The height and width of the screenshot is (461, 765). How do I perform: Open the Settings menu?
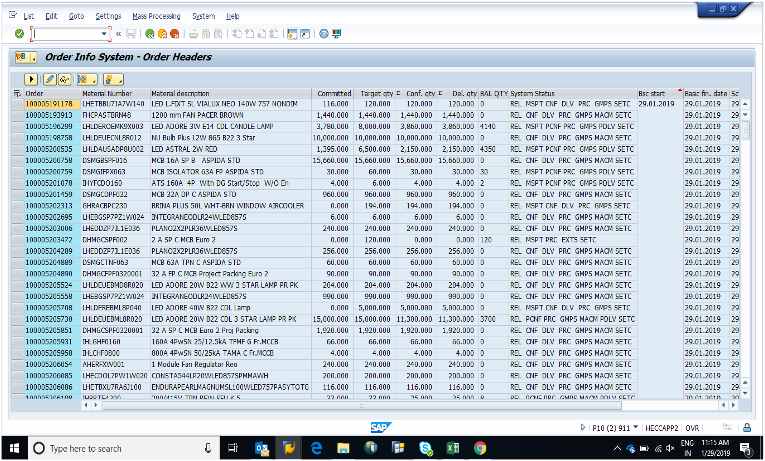[108, 16]
